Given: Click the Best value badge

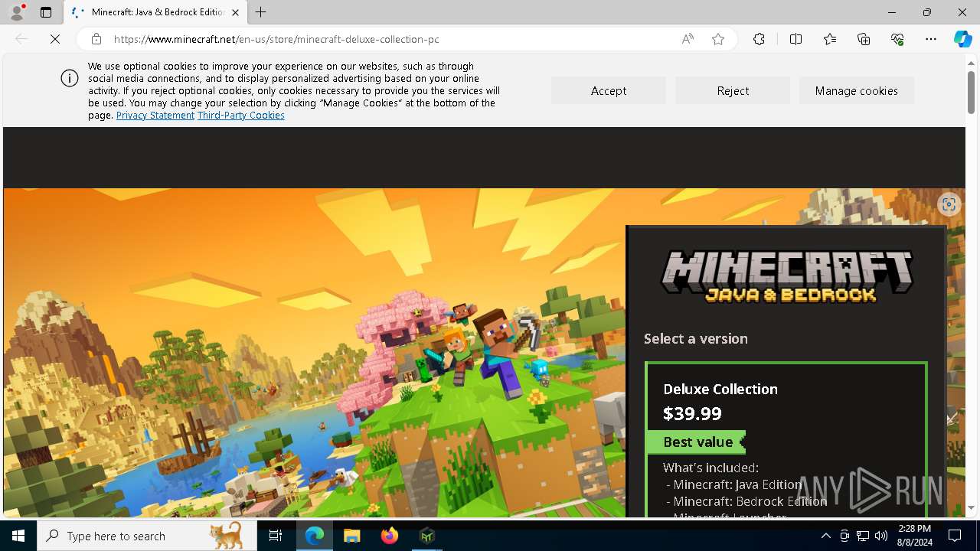Looking at the screenshot, I should coord(697,442).
